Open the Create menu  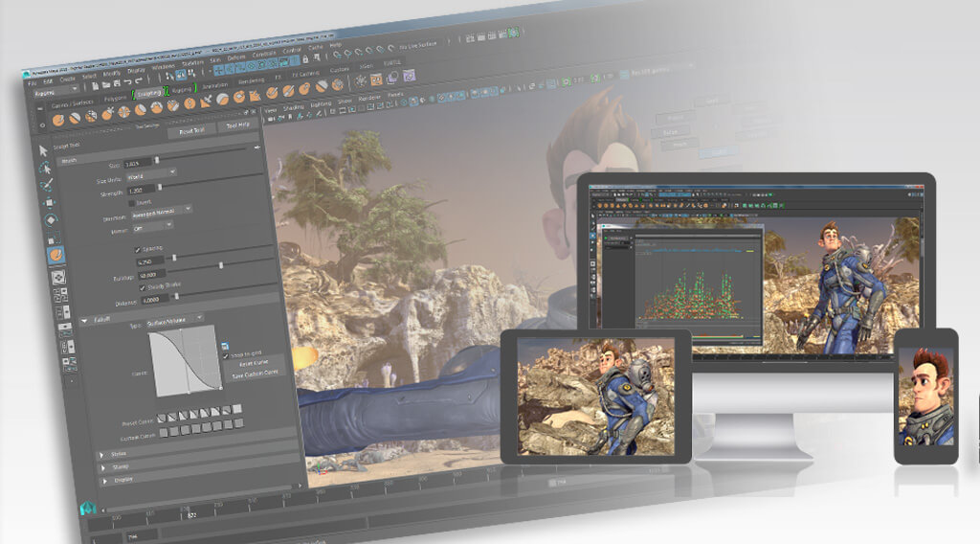pos(68,79)
